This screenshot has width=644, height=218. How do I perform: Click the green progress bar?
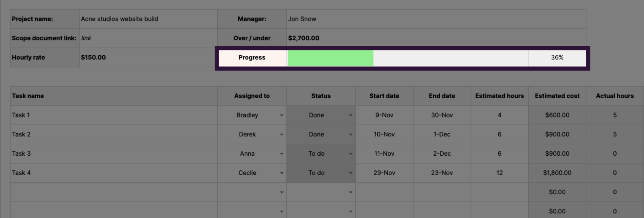(x=330, y=58)
